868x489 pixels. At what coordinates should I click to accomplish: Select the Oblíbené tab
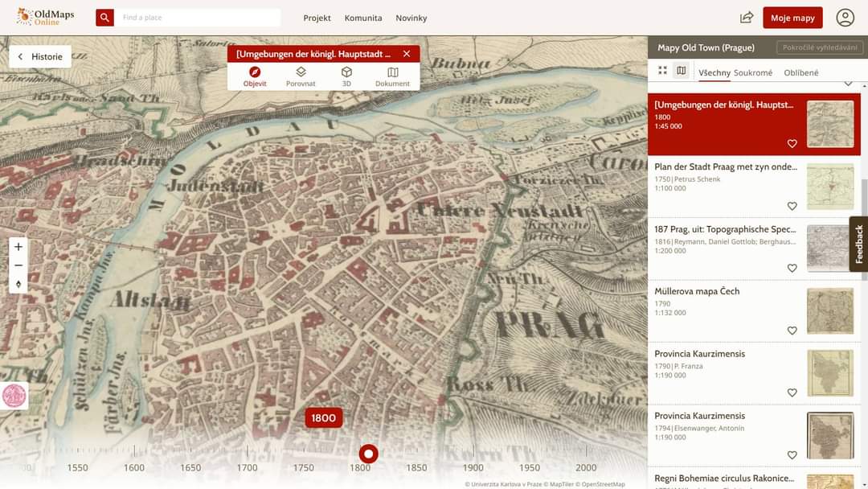click(x=801, y=72)
